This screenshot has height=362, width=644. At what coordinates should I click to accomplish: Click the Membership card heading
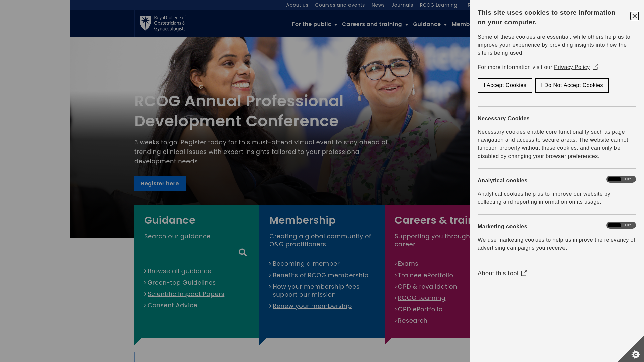(x=303, y=220)
